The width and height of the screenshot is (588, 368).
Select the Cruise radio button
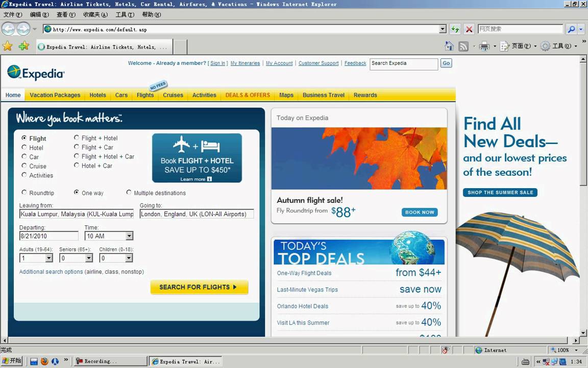tap(24, 166)
